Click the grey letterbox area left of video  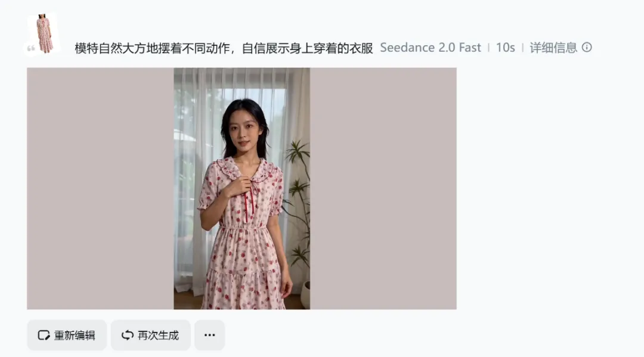[x=100, y=188]
